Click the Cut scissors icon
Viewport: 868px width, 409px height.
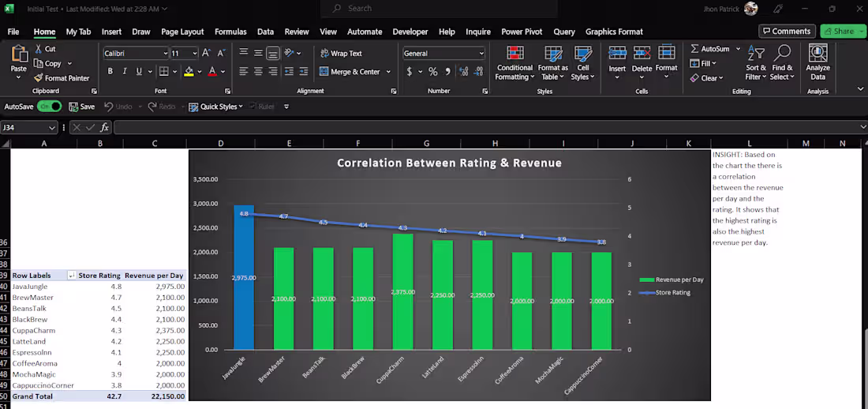38,49
